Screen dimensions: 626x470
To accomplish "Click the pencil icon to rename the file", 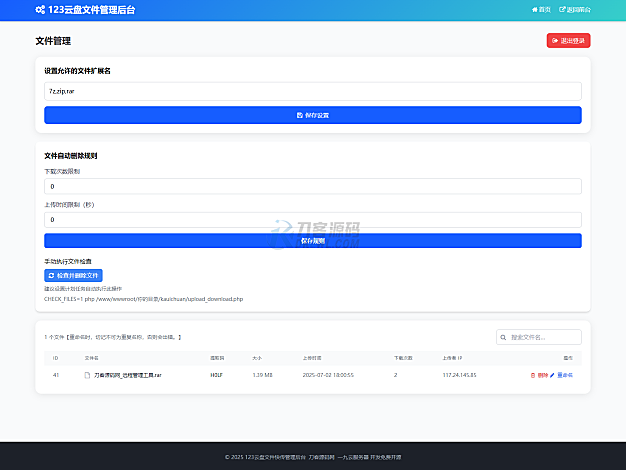I will click(x=554, y=375).
